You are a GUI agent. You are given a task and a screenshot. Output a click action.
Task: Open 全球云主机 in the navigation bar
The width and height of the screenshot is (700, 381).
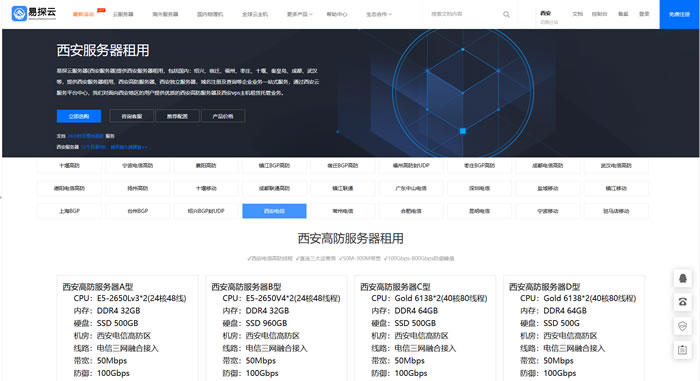coord(255,14)
